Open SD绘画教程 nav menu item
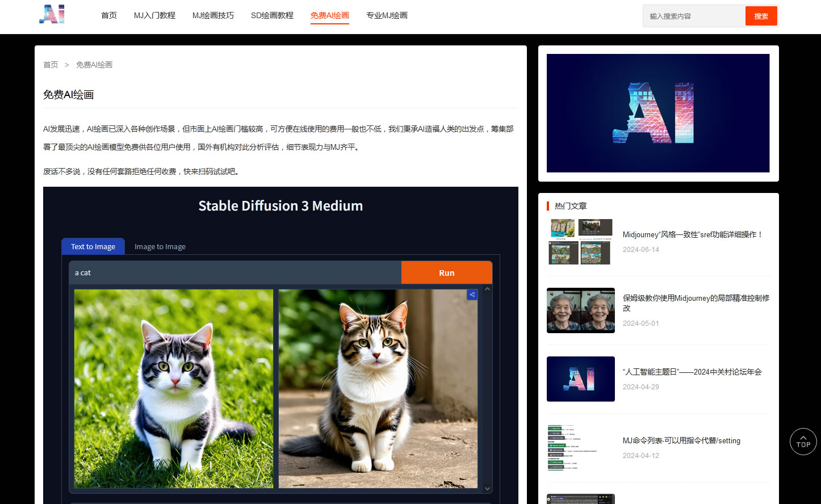The image size is (821, 504). pyautogui.click(x=272, y=15)
